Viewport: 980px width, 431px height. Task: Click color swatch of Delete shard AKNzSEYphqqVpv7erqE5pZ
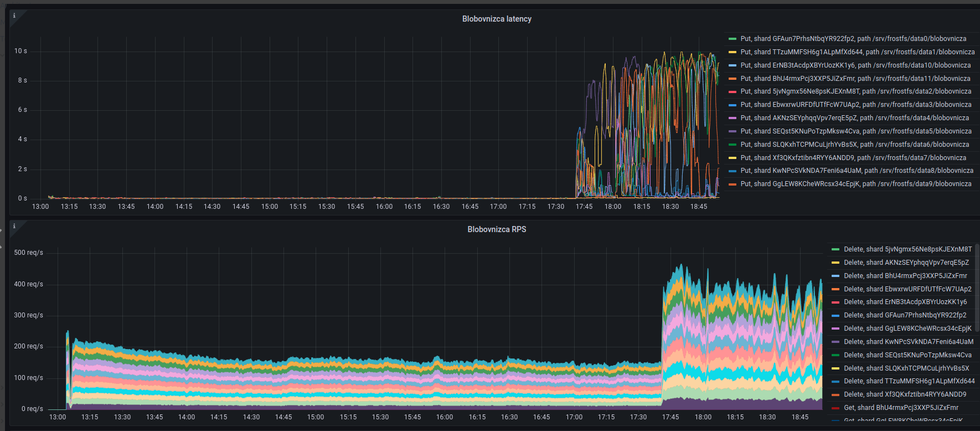tap(835, 263)
